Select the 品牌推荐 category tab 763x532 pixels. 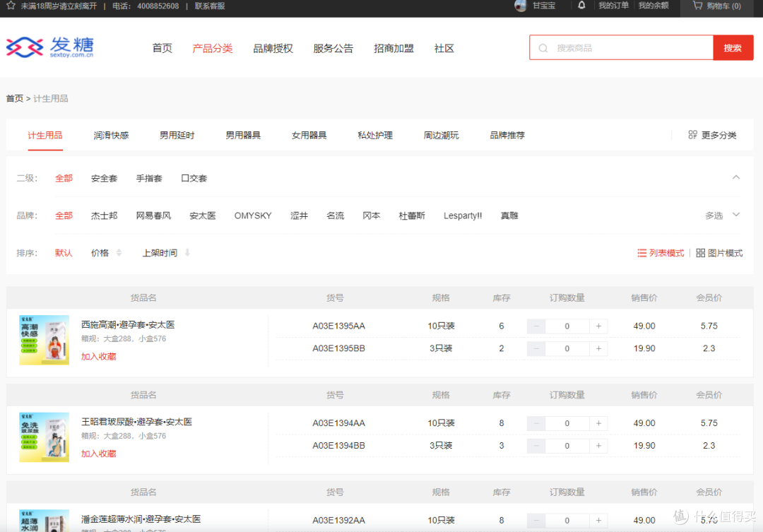507,136
